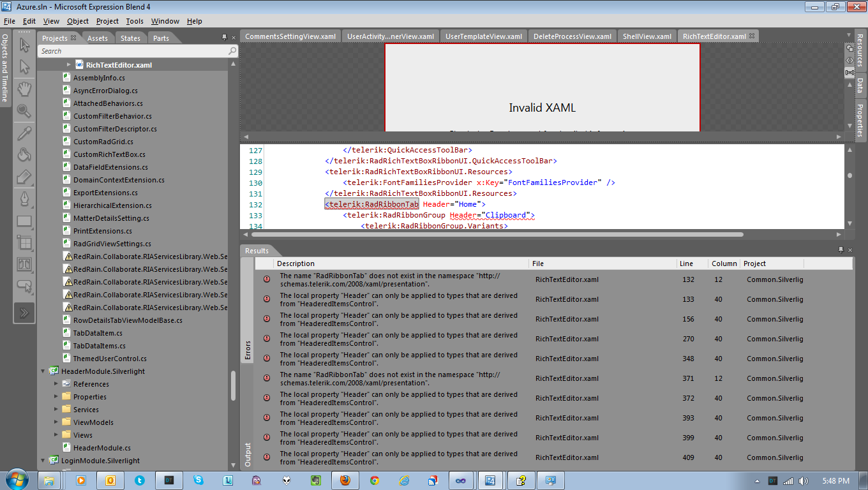
Task: Pick the Zoom magnifier tool
Action: 24,111
